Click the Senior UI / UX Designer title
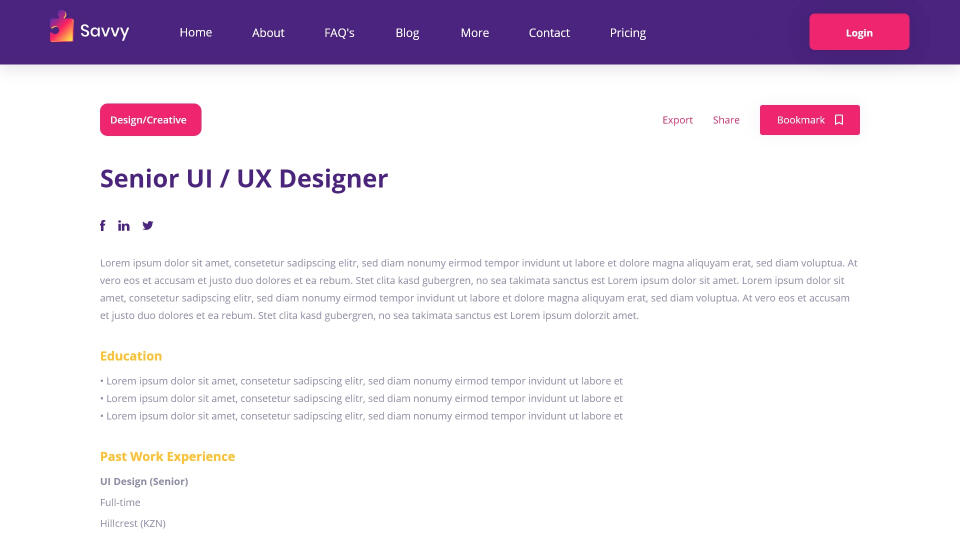The image size is (960, 540). [244, 179]
